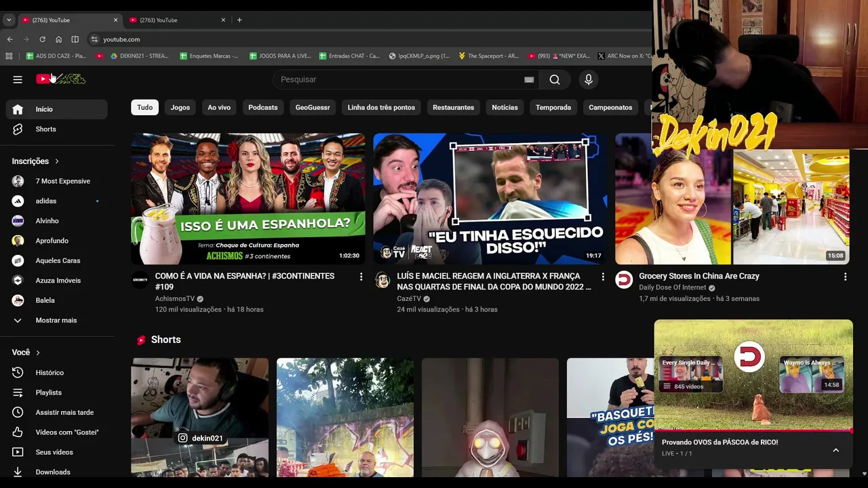The width and height of the screenshot is (868, 488).
Task: Open Início in the sidebar
Action: 57,109
